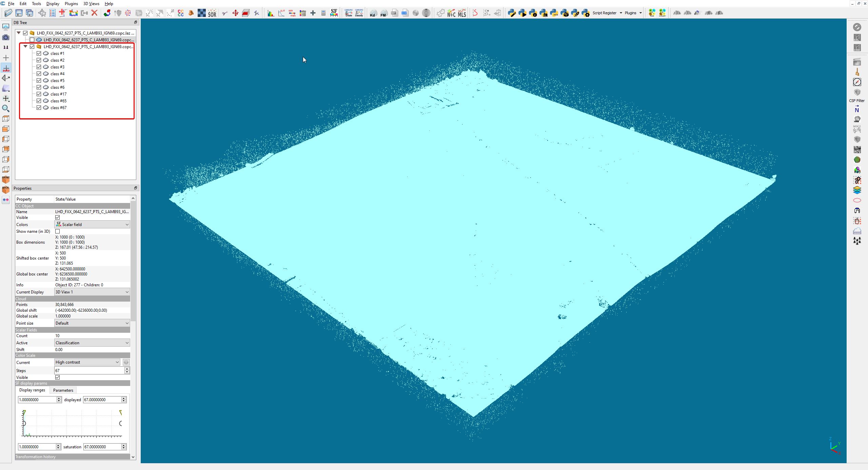Click the SOR filter tool icon
The width and height of the screenshot is (868, 470).
pyautogui.click(x=212, y=13)
